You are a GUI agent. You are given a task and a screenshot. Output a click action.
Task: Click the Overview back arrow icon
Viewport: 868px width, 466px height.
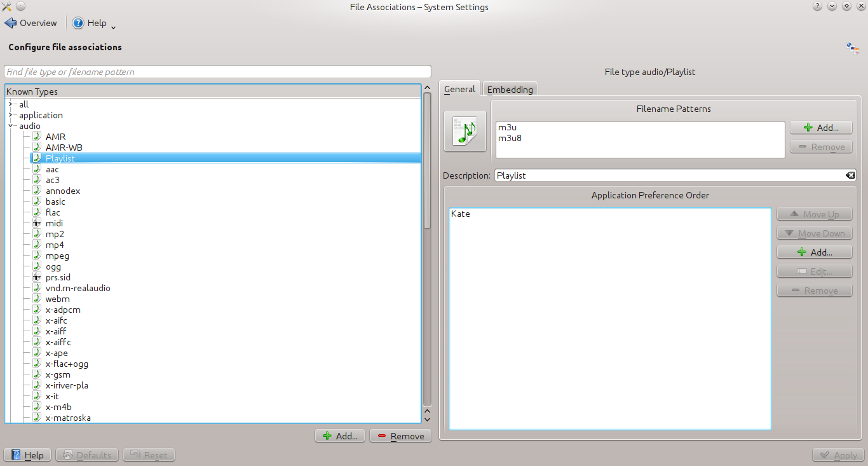point(11,23)
